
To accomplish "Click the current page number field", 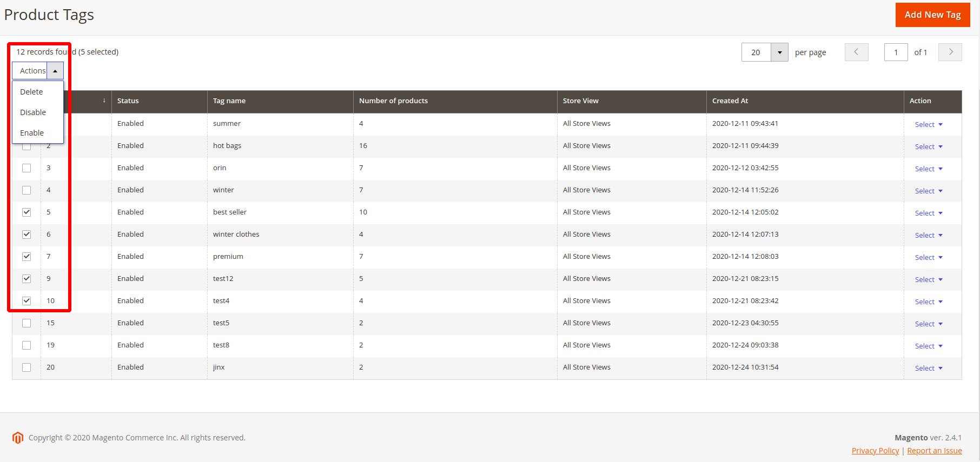I will 896,52.
